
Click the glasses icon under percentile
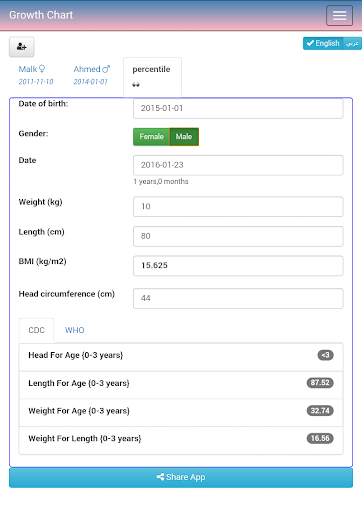coord(136,85)
